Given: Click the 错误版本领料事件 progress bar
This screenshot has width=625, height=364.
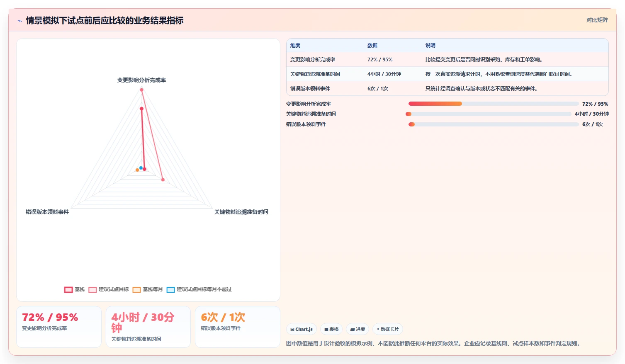Looking at the screenshot, I should point(494,124).
